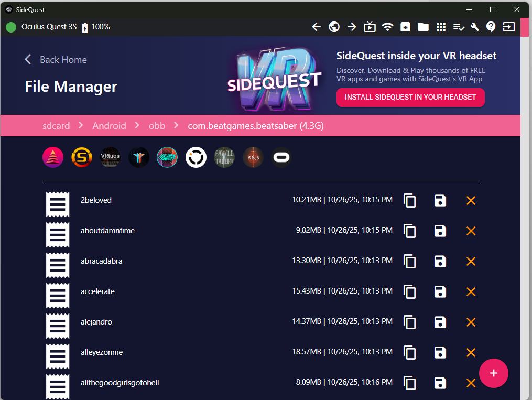The image size is (532, 400).
Task: Open the screen casting TV icon
Action: click(x=370, y=27)
